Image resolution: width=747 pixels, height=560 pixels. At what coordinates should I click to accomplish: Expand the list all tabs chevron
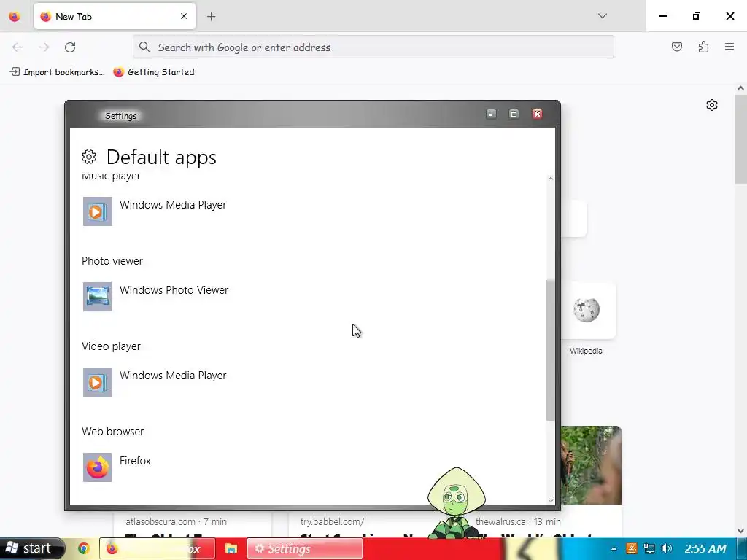pyautogui.click(x=602, y=16)
